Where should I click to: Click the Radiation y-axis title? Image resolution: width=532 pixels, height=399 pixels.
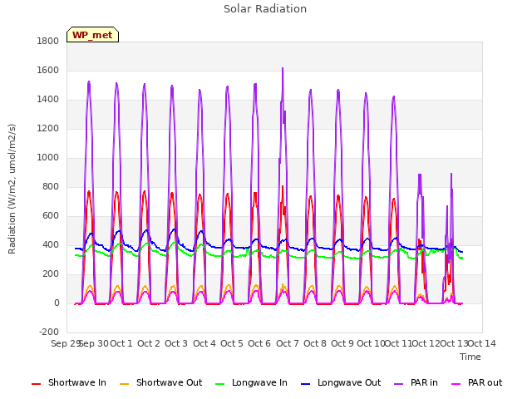(12, 189)
